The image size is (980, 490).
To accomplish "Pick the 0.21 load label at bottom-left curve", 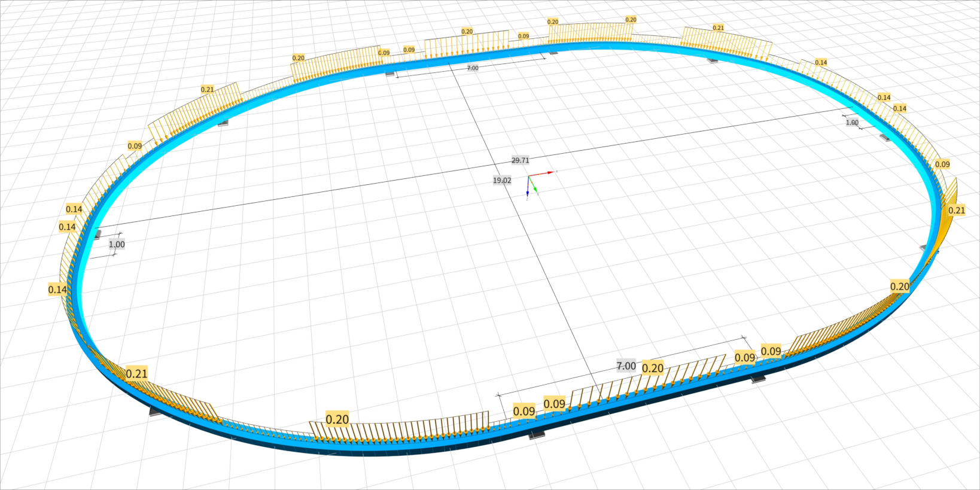I will coord(136,374).
